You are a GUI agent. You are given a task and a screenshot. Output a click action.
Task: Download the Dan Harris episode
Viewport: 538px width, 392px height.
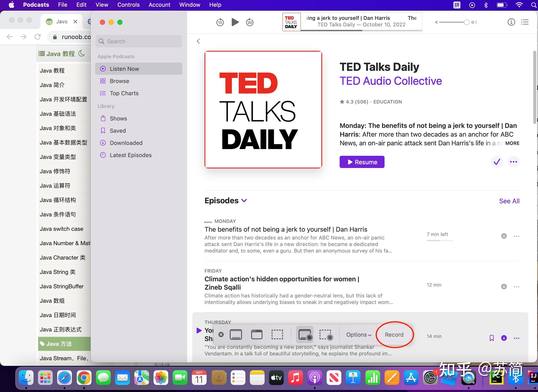[x=504, y=236]
